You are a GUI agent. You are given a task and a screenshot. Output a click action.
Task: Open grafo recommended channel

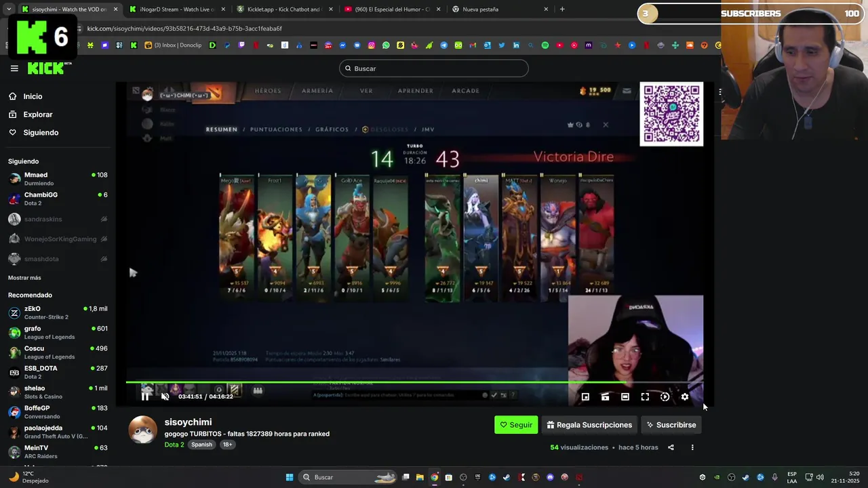[58, 332]
